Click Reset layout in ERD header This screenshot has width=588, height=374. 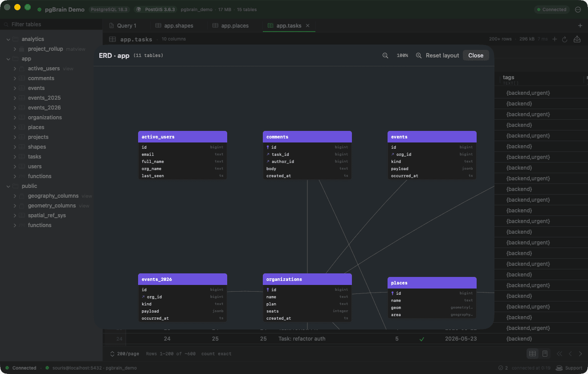pos(442,56)
